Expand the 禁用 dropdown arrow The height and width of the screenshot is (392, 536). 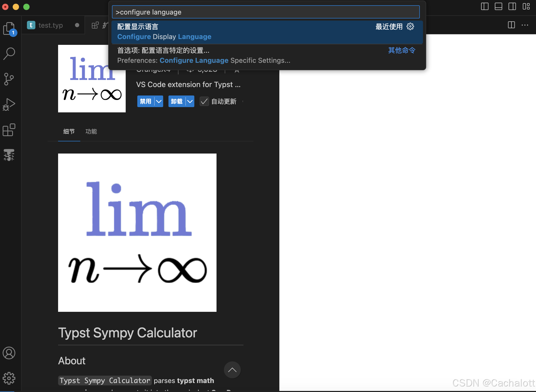[159, 101]
